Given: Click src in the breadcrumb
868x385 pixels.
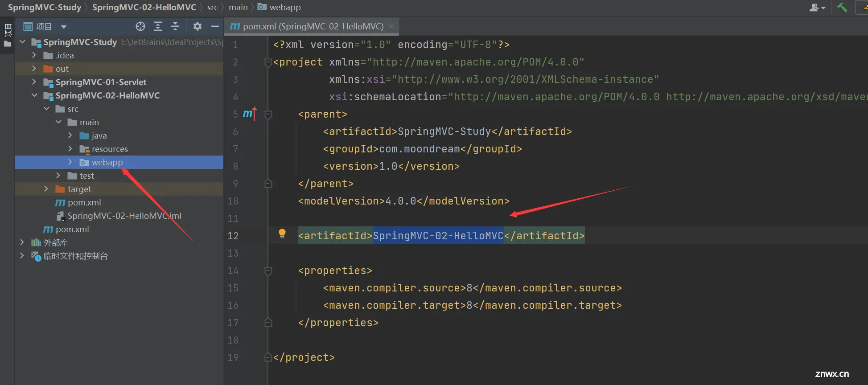Looking at the screenshot, I should (213, 7).
